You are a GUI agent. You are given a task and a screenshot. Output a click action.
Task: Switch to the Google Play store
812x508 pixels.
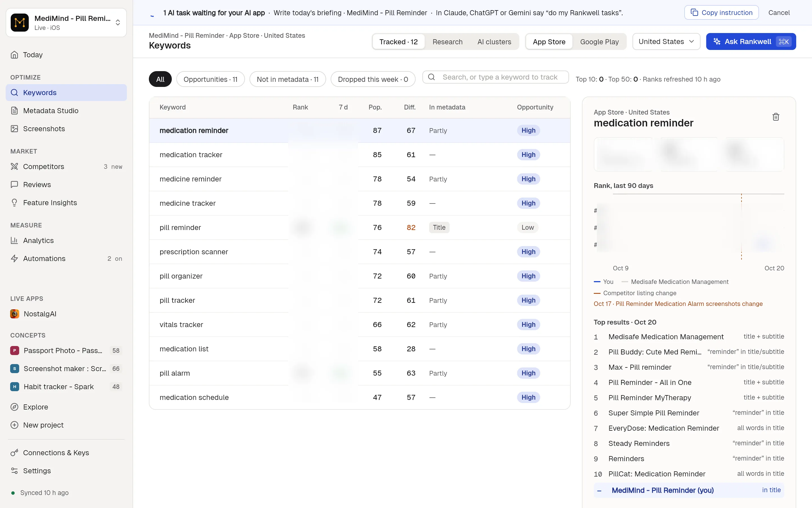(599, 42)
